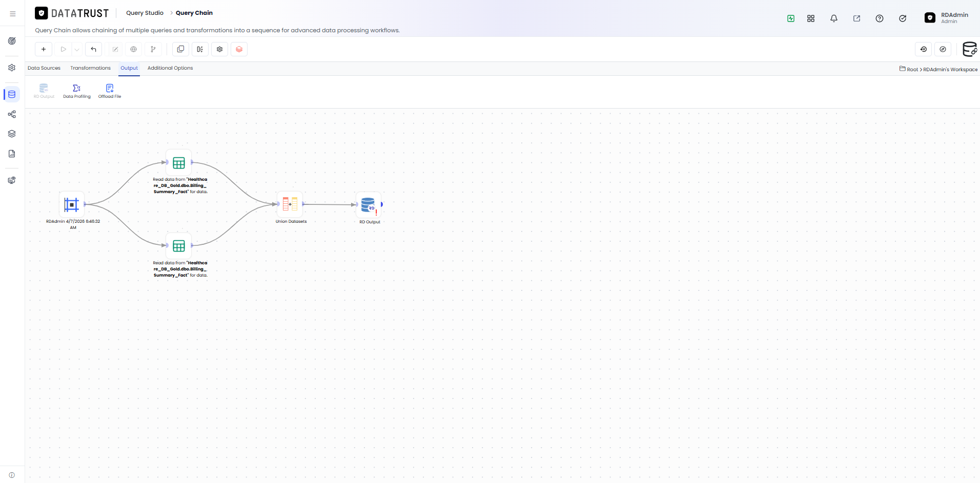Select the upper Read data table node
The width and height of the screenshot is (980, 483).
tap(179, 163)
